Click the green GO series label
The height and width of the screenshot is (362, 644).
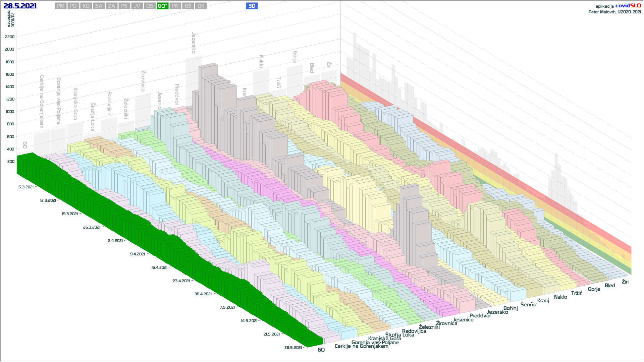point(321,350)
